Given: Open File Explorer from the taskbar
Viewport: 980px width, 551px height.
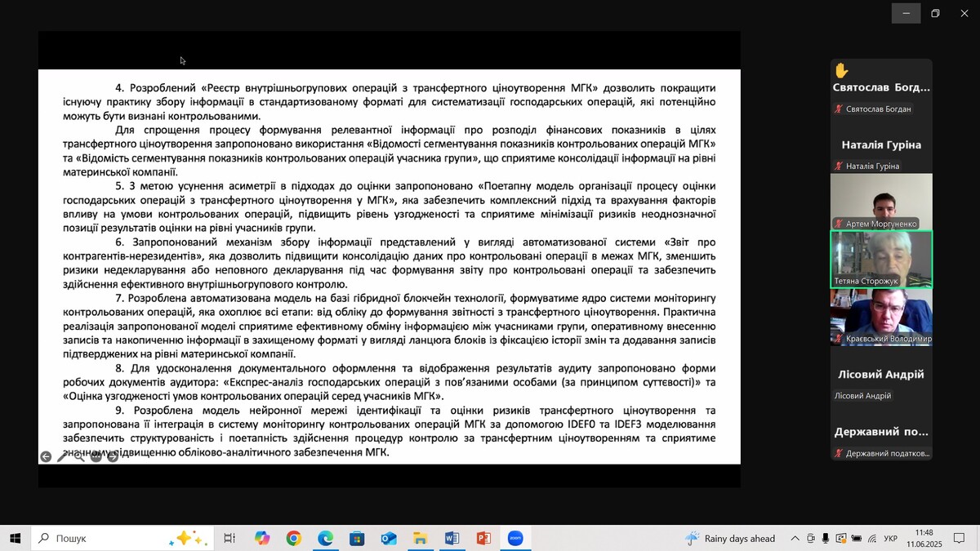Looking at the screenshot, I should (421, 538).
